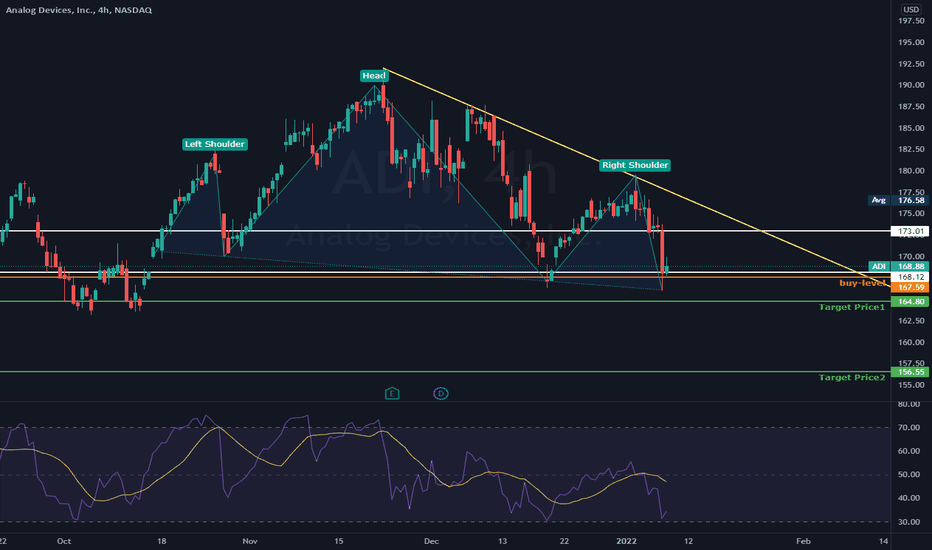Click the 173.01 horizontal line price tag
The image size is (932, 550).
pos(909,231)
